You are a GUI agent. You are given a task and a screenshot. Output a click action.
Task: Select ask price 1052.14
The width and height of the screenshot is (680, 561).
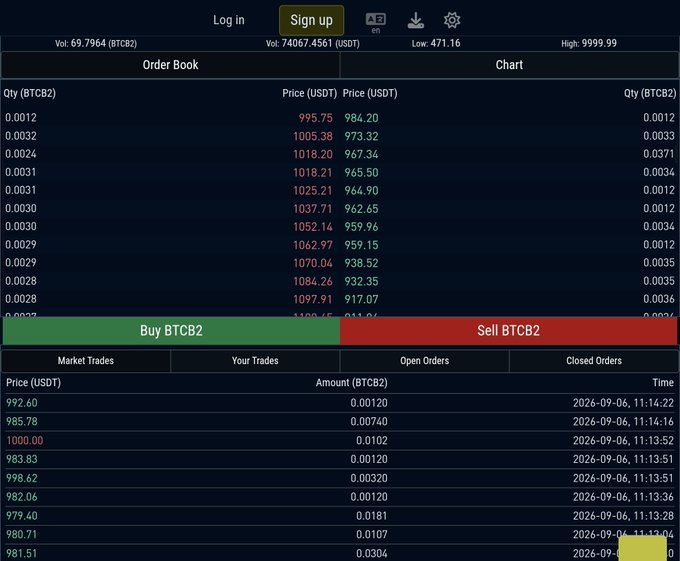click(x=313, y=227)
